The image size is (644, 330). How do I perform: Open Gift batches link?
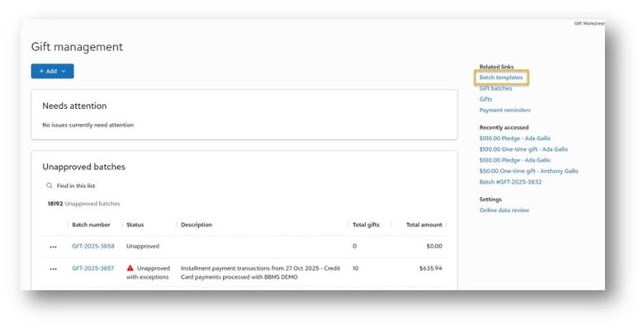495,88
